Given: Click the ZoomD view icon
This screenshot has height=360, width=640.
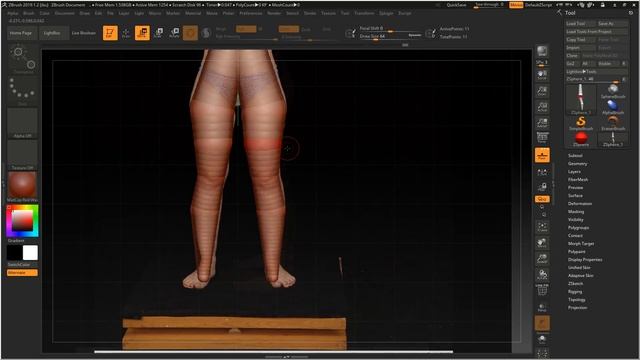Looking at the screenshot, I should pyautogui.click(x=542, y=258).
